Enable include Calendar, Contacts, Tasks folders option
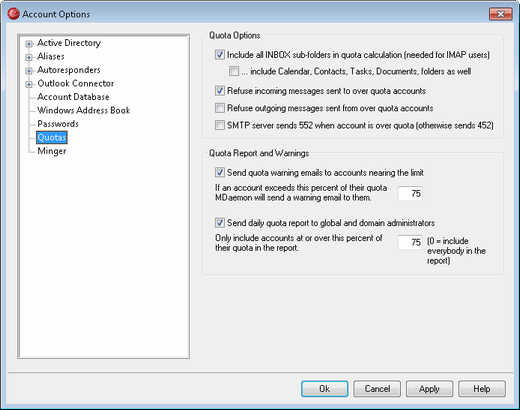The image size is (520, 410). tap(234, 71)
